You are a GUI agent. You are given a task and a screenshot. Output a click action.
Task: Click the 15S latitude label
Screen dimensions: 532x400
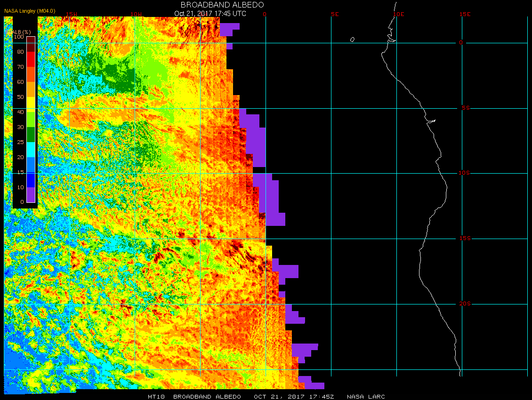point(465,239)
